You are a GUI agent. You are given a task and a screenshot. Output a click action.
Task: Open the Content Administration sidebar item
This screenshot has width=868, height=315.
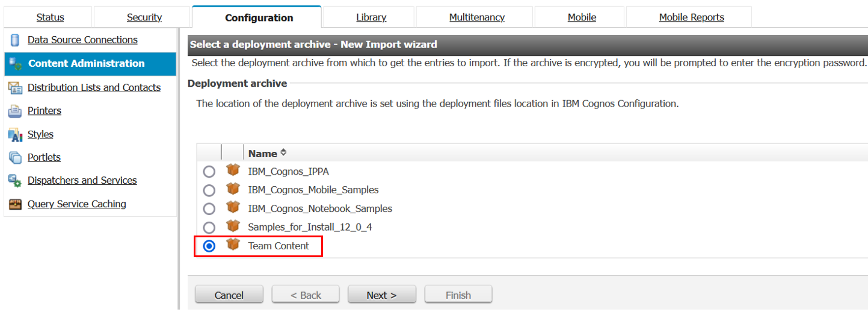[x=86, y=63]
